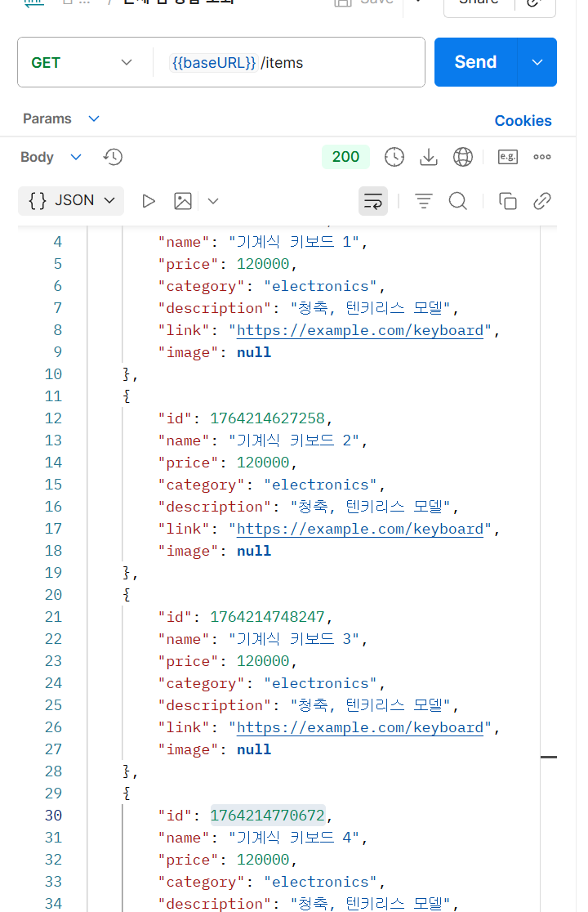The height and width of the screenshot is (912, 588).
Task: Click the name value "기계식 키보드 3"
Action: click(x=293, y=639)
